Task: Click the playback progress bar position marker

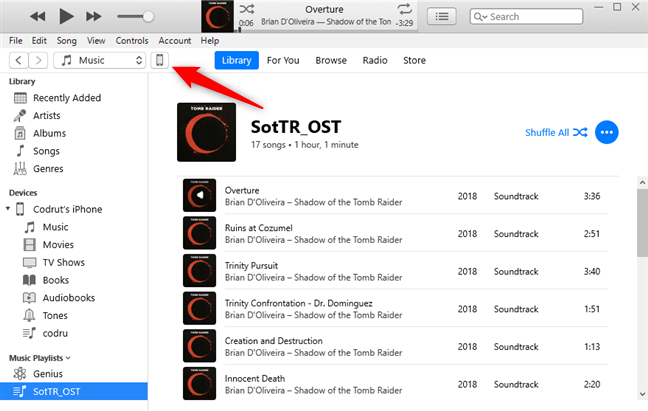Action: 239,30
